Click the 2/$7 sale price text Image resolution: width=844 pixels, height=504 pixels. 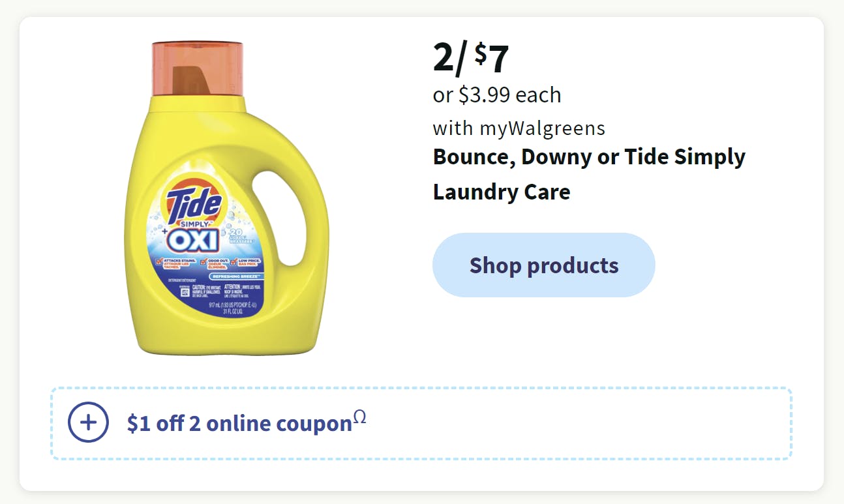470,58
